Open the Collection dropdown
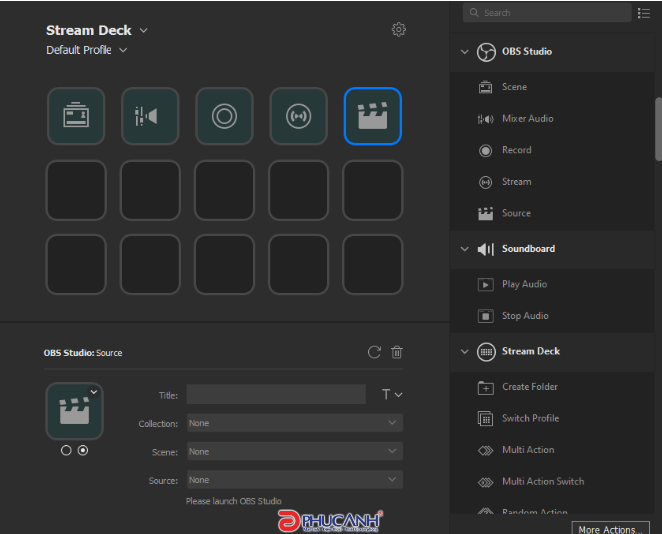The width and height of the screenshot is (662, 534). click(295, 423)
